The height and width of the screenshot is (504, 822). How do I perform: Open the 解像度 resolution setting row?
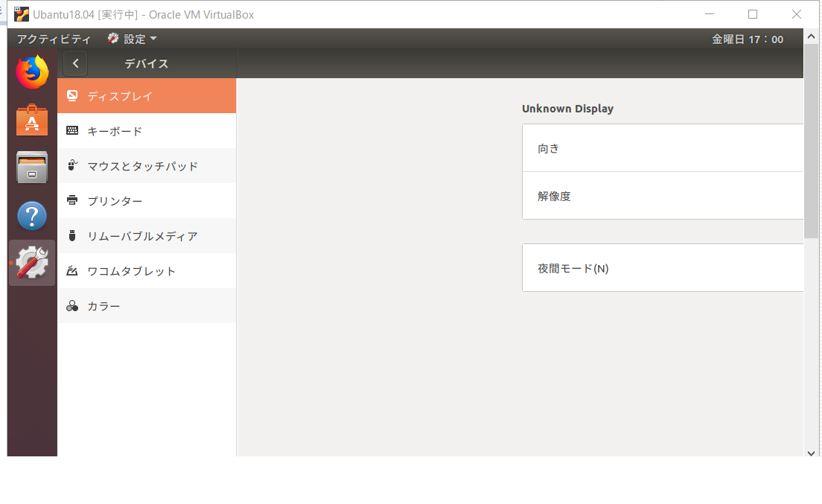tap(663, 196)
